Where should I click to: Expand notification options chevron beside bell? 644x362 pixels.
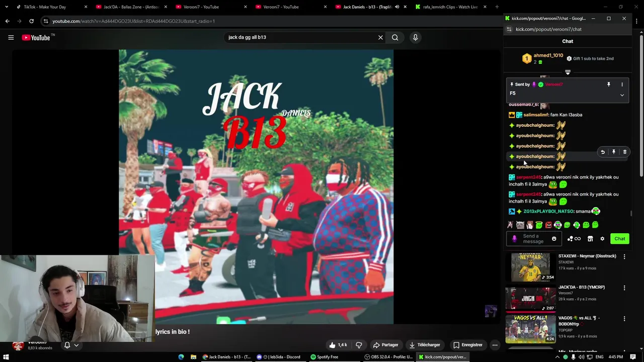click(x=76, y=345)
